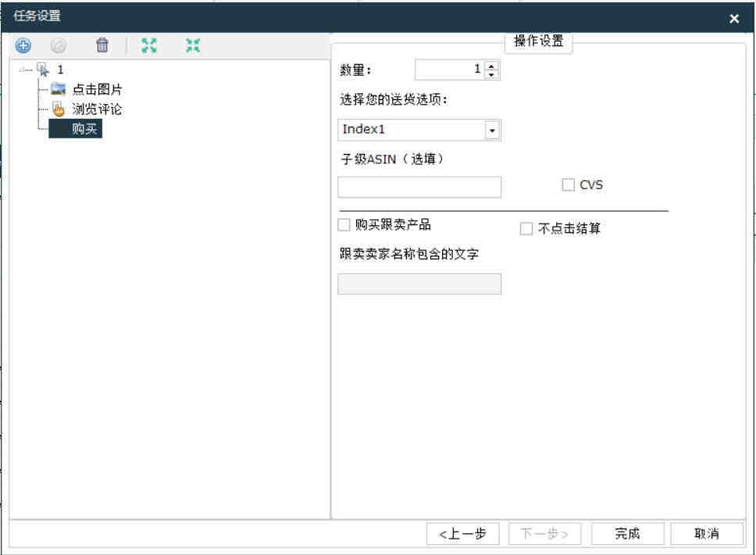The width and height of the screenshot is (756, 555).
Task: Click the 取消 cancel button
Action: 707,534
